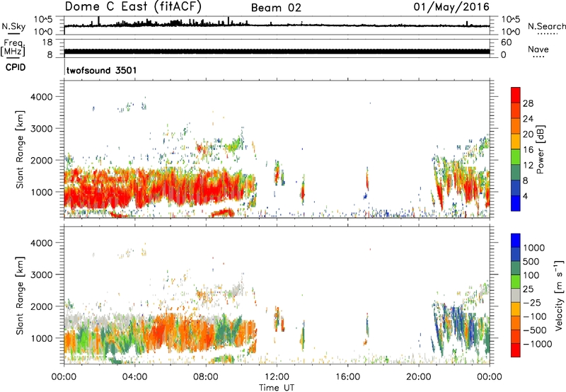Viewport: 566px width, 392px height.
Task: Click the '16:00' time axis tick label
Action: (347, 377)
